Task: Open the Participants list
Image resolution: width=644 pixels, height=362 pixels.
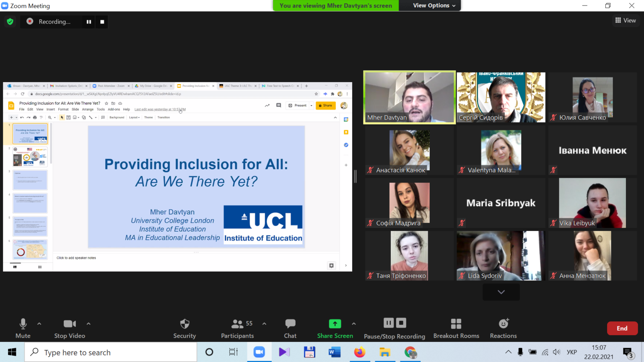Action: tap(237, 328)
